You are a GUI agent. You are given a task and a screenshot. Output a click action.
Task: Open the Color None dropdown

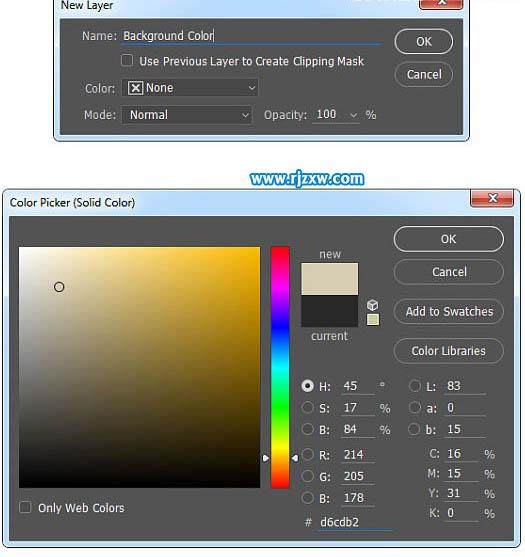coord(190,88)
